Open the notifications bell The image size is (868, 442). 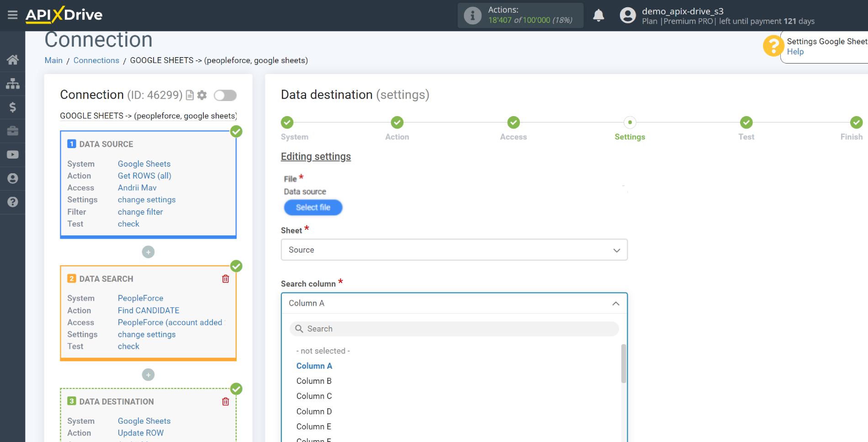pos(598,15)
